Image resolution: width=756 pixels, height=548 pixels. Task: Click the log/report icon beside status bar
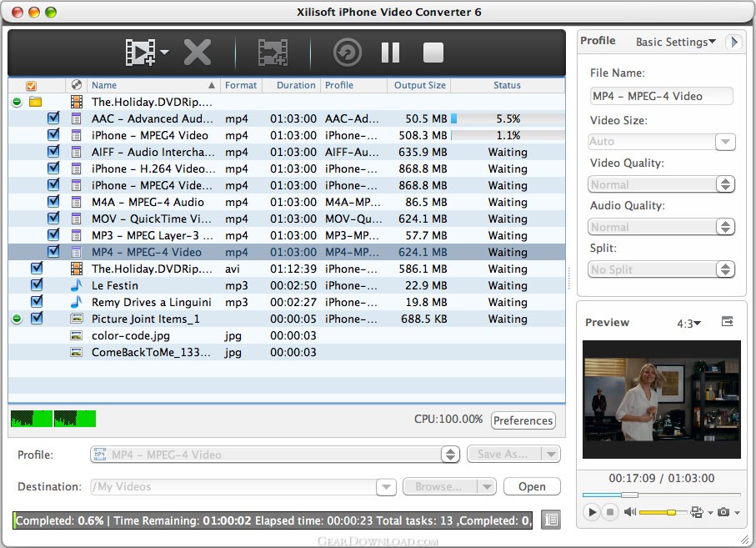pos(551,520)
